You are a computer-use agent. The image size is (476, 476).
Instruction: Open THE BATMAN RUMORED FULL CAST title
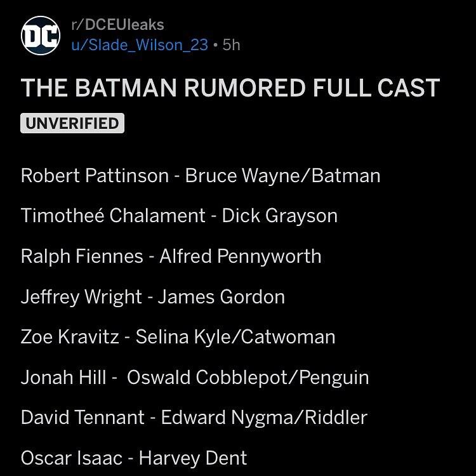[230, 88]
